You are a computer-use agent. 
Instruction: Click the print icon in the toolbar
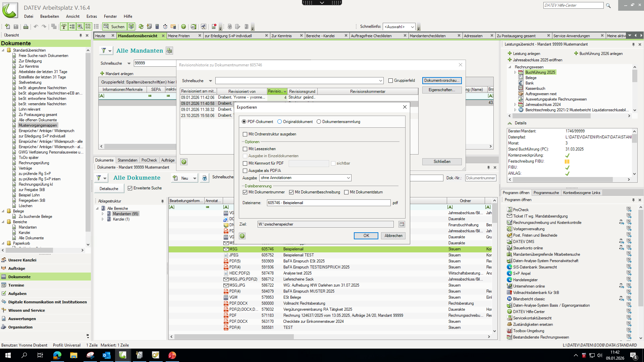(x=26, y=26)
